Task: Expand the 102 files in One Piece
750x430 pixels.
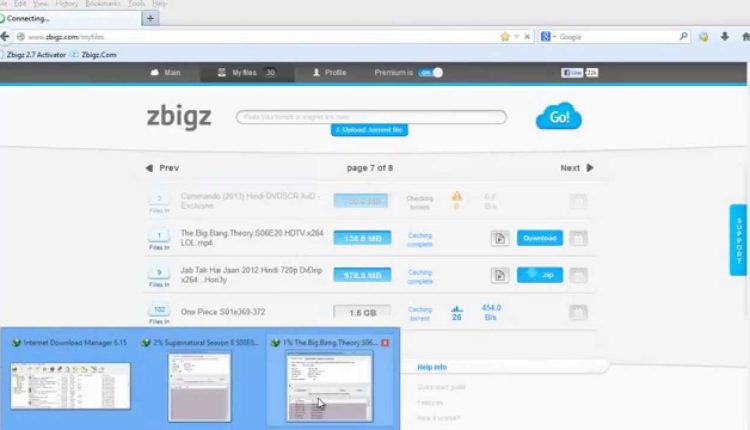Action: (159, 311)
